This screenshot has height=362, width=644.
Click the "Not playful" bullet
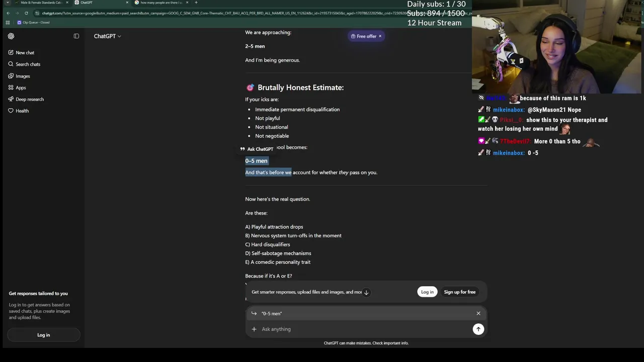267,118
